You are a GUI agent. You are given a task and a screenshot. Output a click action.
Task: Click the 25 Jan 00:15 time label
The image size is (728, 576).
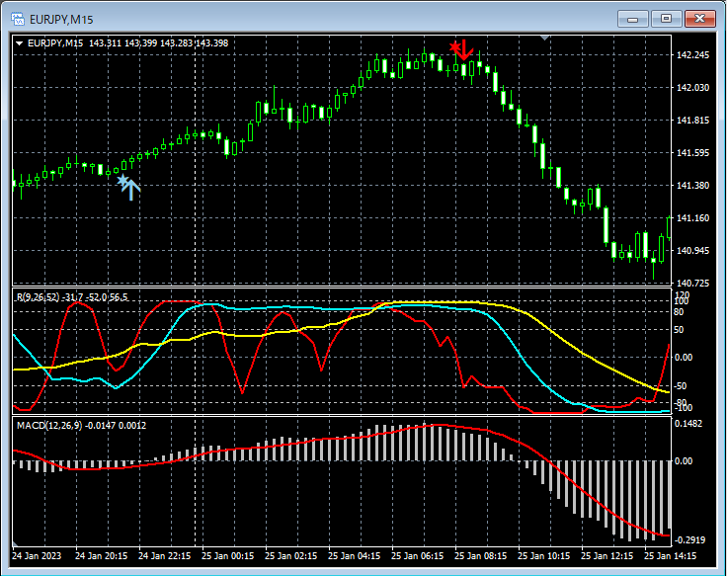227,556
